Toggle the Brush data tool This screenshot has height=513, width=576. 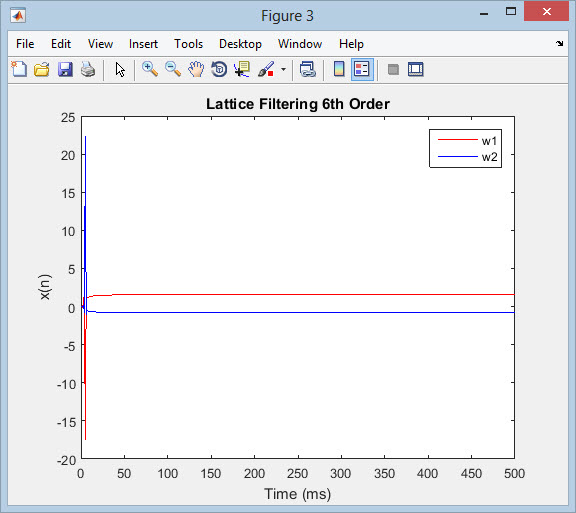[266, 69]
